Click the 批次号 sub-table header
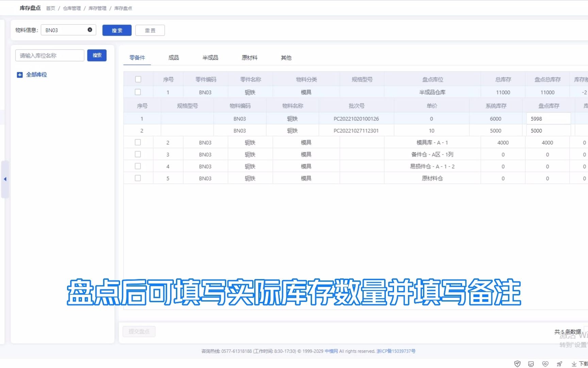The height and width of the screenshot is (368, 588). click(x=356, y=106)
